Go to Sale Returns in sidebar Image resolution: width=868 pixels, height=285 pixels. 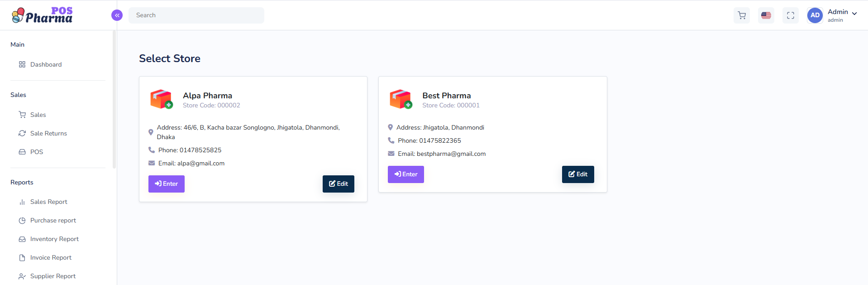point(48,134)
